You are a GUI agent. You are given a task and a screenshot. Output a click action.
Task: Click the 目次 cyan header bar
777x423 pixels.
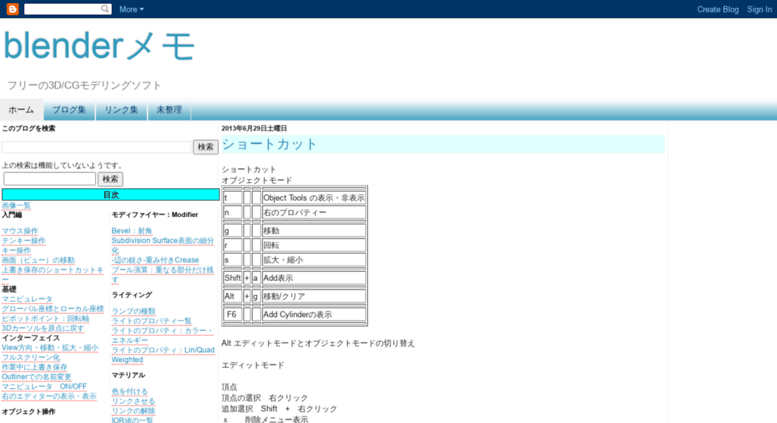click(x=111, y=195)
